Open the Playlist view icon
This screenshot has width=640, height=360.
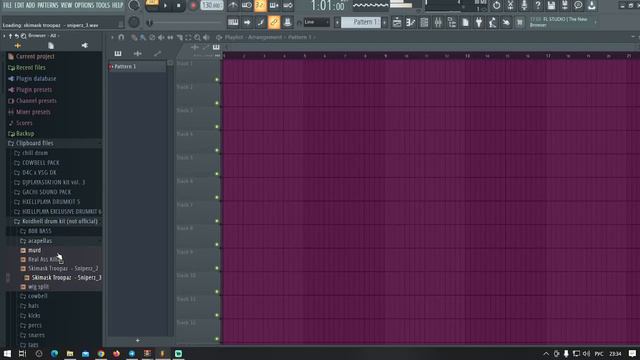pos(397,22)
